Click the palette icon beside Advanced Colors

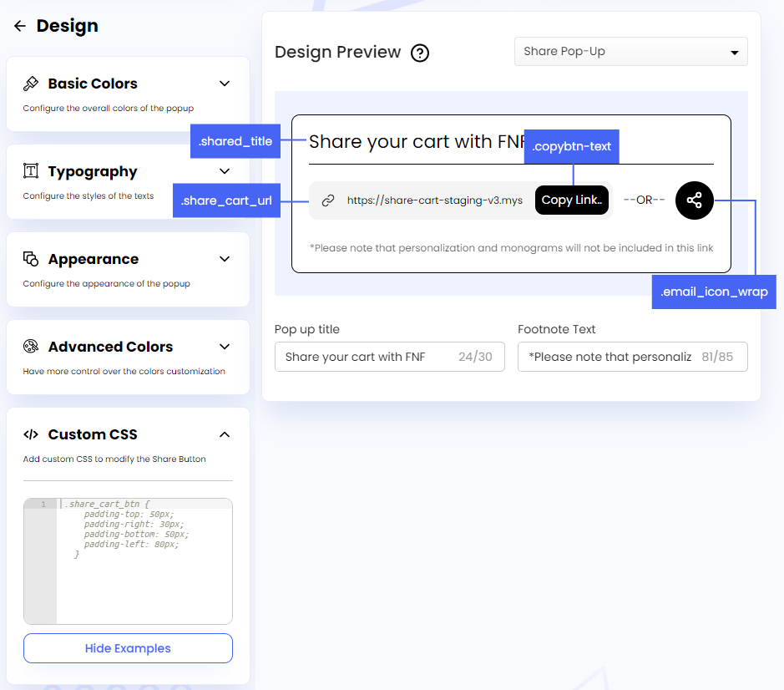[31, 346]
